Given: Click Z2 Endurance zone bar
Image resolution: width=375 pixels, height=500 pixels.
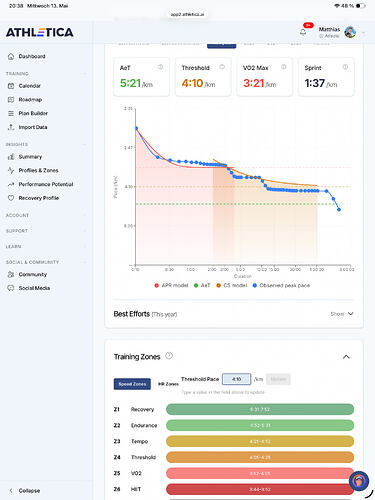Looking at the screenshot, I should point(260,425).
